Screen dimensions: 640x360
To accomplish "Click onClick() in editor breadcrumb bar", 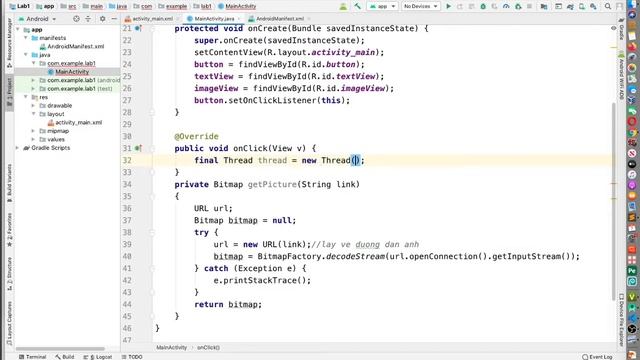I will click(208, 347).
